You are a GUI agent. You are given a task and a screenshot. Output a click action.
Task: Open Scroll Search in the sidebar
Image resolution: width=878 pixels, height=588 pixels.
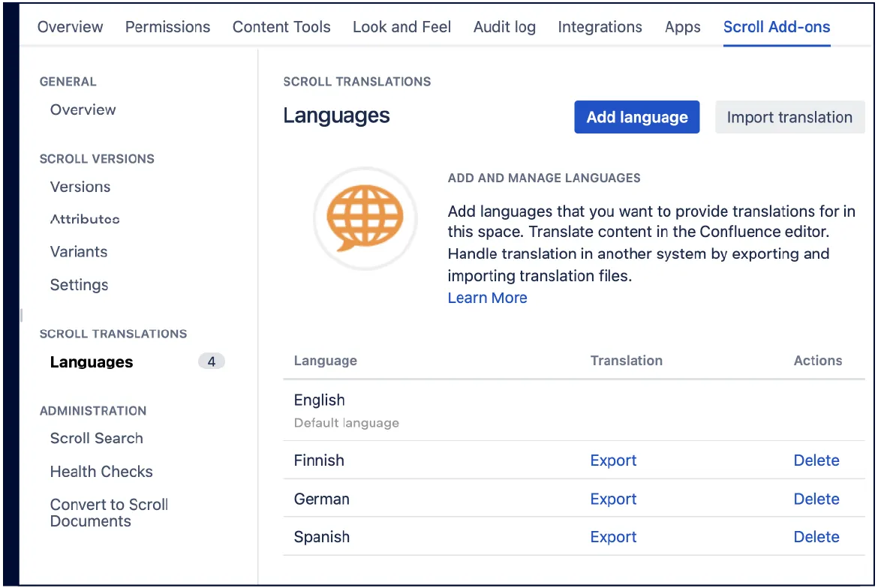click(96, 438)
